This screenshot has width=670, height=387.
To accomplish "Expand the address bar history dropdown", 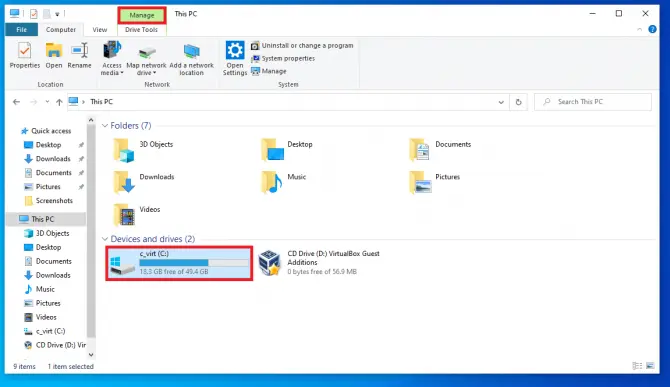I will [x=501, y=102].
